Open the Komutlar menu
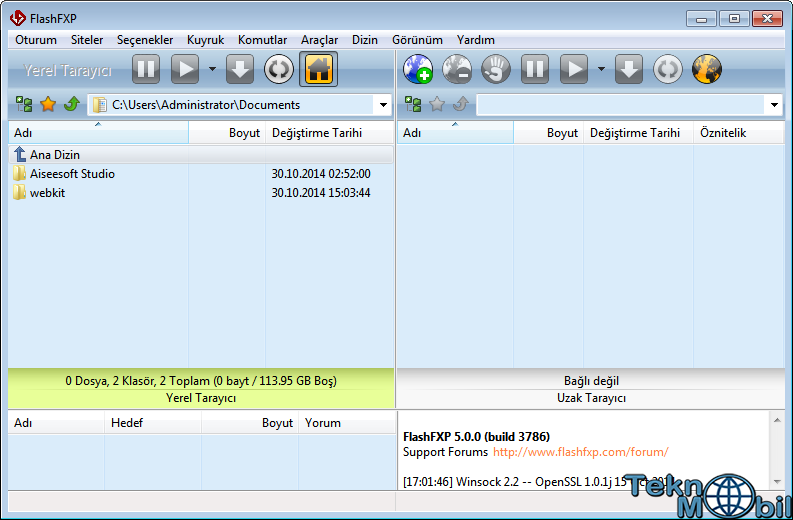Viewport: 793px width, 520px height. click(262, 40)
